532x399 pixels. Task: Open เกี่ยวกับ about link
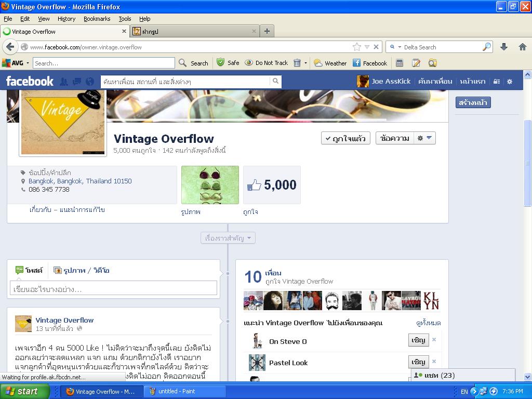point(41,209)
